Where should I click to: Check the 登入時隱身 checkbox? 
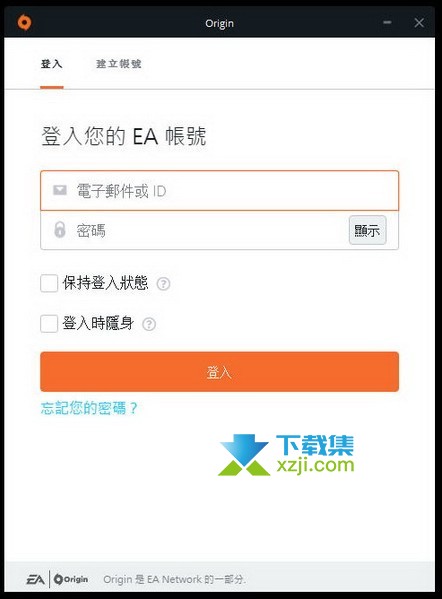(49, 324)
